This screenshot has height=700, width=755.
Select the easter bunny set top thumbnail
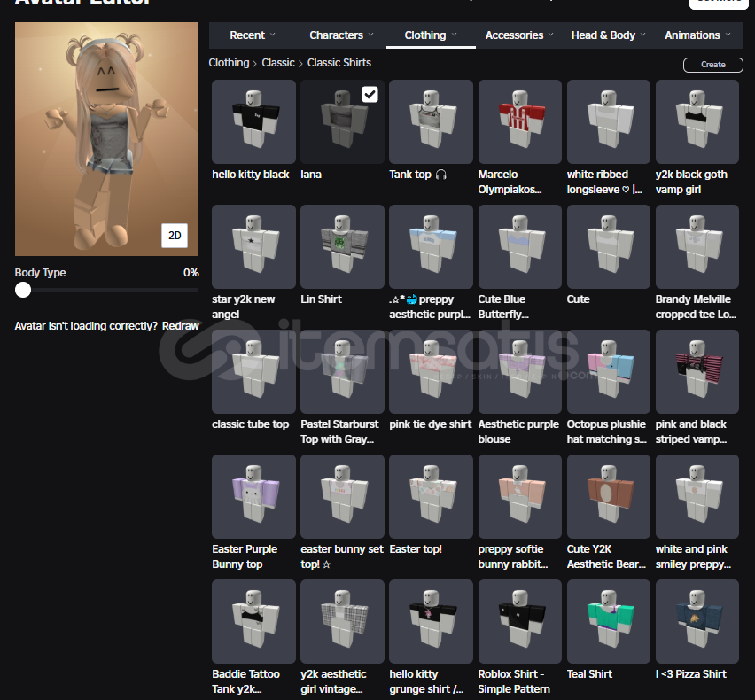pos(342,496)
